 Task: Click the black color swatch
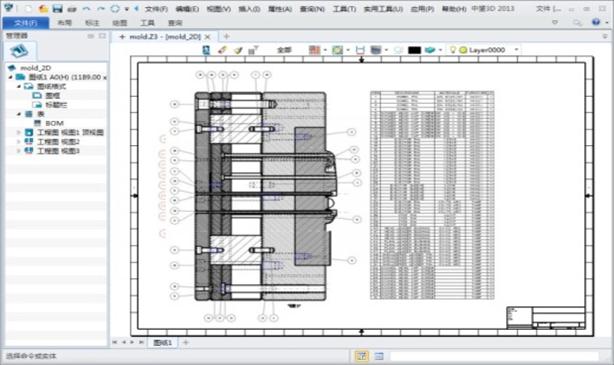click(414, 50)
